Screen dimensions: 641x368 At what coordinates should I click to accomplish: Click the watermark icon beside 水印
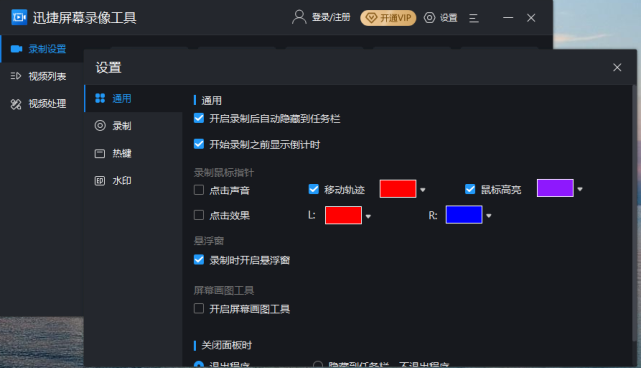[100, 181]
